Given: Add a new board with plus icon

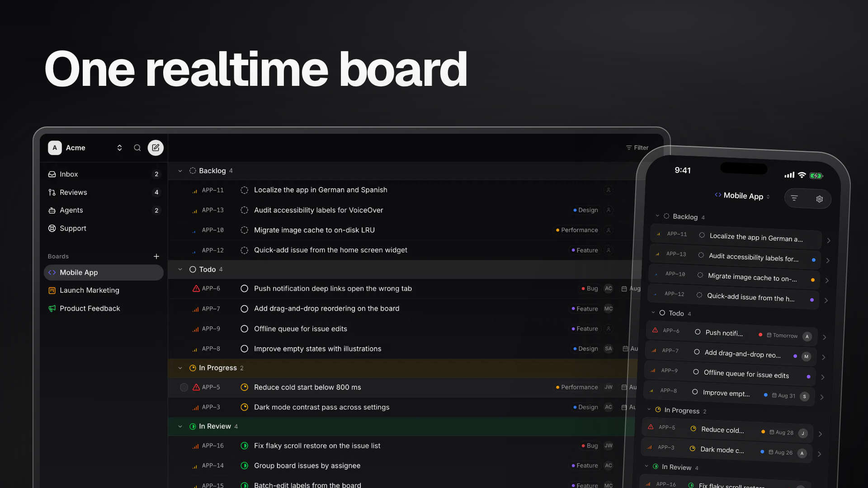Looking at the screenshot, I should [156, 256].
